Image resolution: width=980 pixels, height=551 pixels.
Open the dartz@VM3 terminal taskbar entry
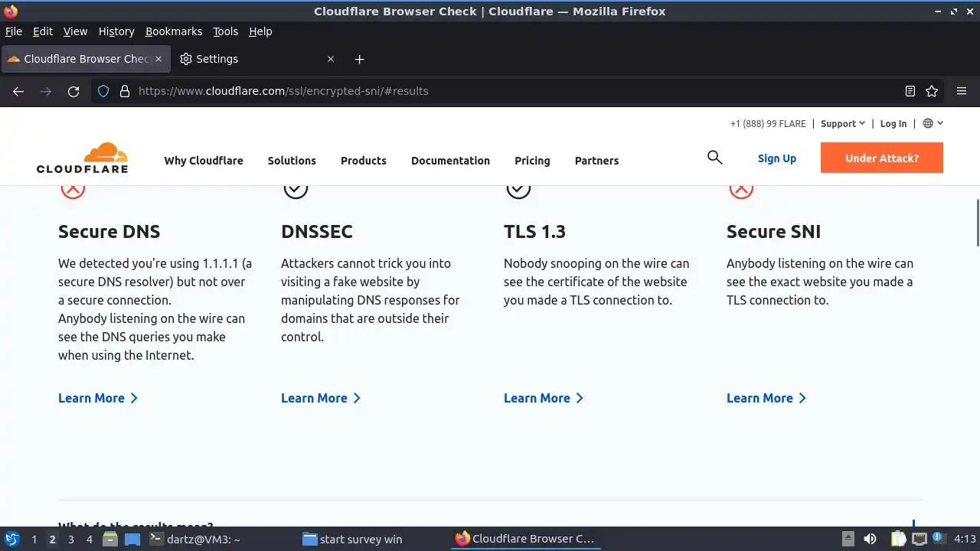pyautogui.click(x=195, y=539)
